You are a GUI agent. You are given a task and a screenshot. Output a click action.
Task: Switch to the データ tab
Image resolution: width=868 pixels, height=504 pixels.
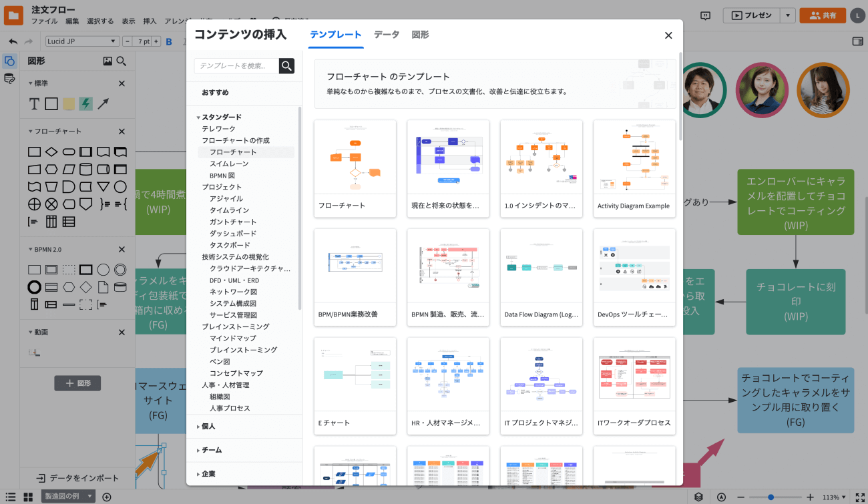[386, 35]
